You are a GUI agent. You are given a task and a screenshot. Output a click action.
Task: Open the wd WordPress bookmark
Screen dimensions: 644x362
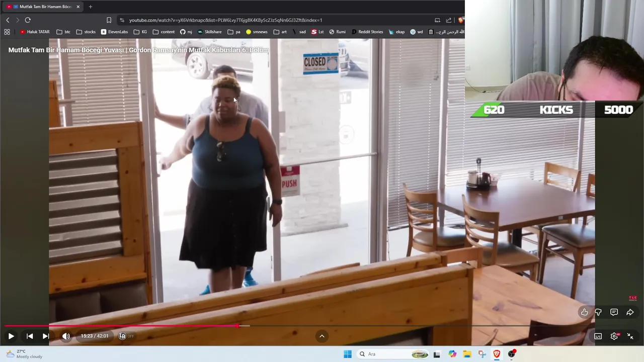tap(417, 32)
